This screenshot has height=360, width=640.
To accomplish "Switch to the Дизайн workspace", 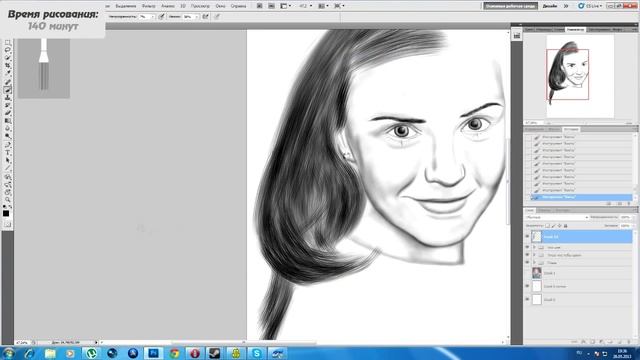I will pos(550,6).
